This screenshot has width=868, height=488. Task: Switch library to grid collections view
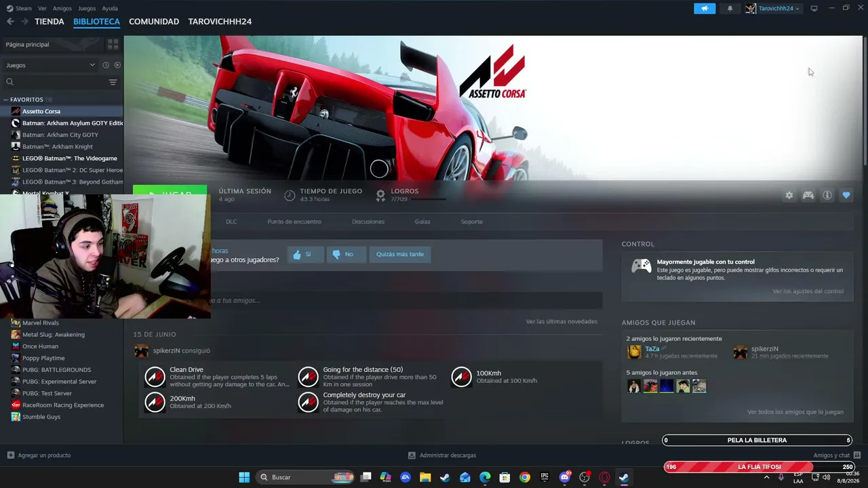[x=113, y=44]
